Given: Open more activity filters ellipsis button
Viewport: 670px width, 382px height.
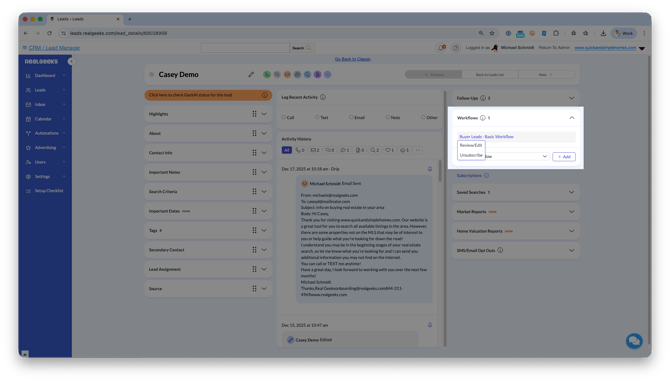Looking at the screenshot, I should point(418,150).
